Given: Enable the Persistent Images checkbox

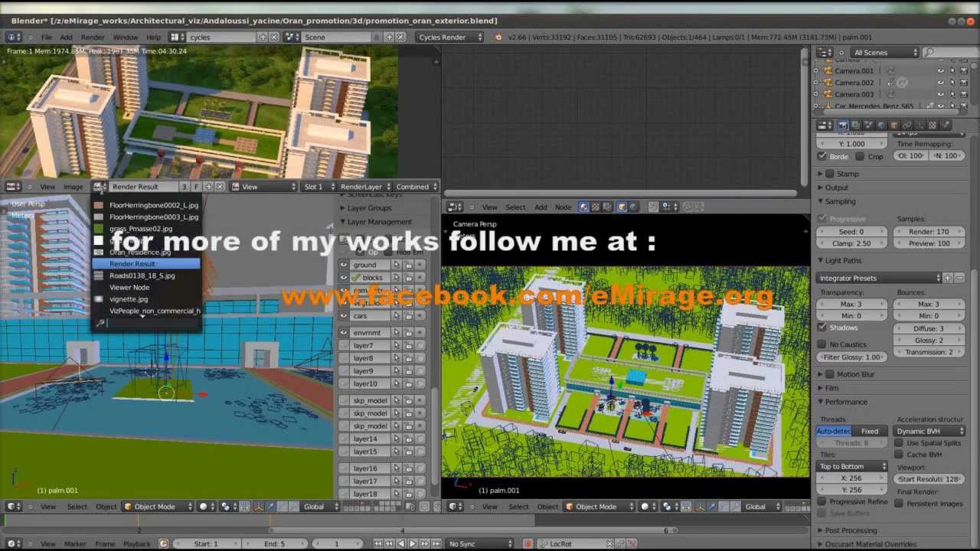Looking at the screenshot, I should point(899,504).
